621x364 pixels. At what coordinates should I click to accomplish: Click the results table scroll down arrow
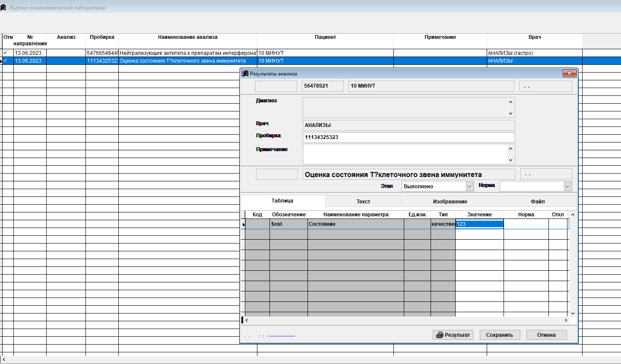click(573, 313)
